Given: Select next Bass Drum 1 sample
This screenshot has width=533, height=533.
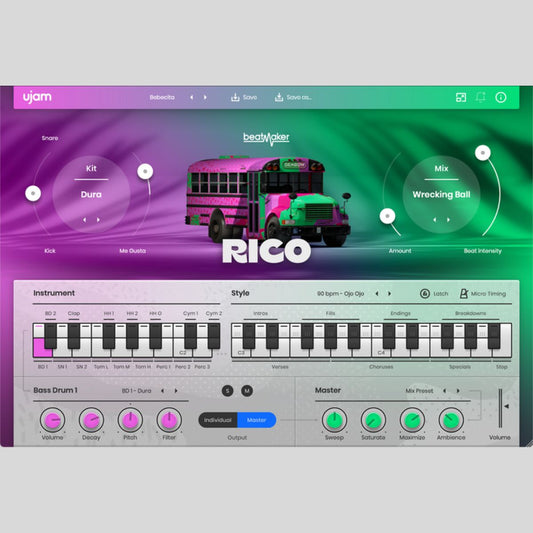Looking at the screenshot, I should [x=176, y=391].
